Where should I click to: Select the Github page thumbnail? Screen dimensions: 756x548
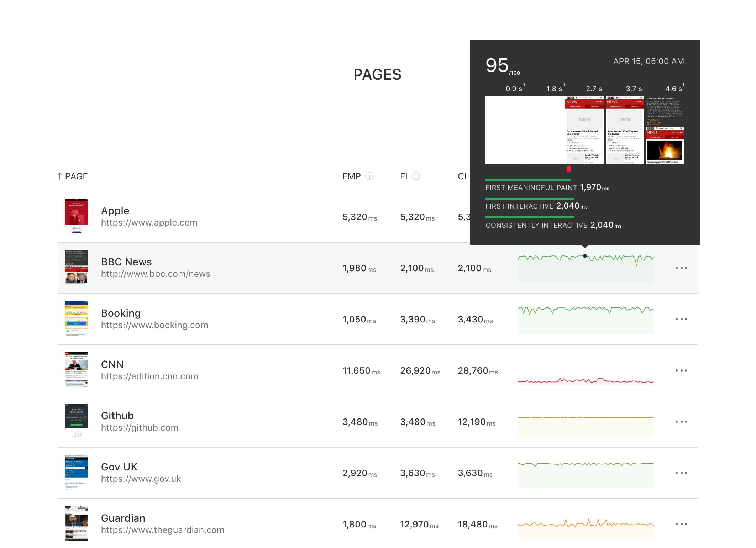tap(77, 421)
